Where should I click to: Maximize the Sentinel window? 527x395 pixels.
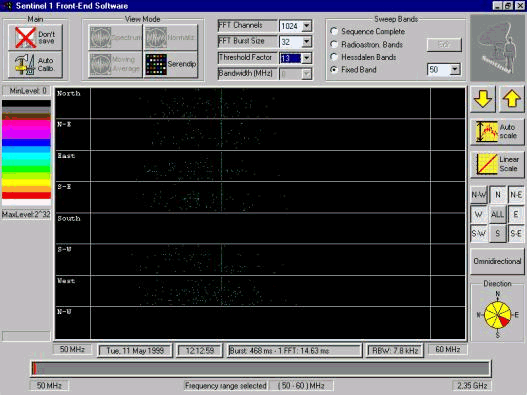point(508,6)
